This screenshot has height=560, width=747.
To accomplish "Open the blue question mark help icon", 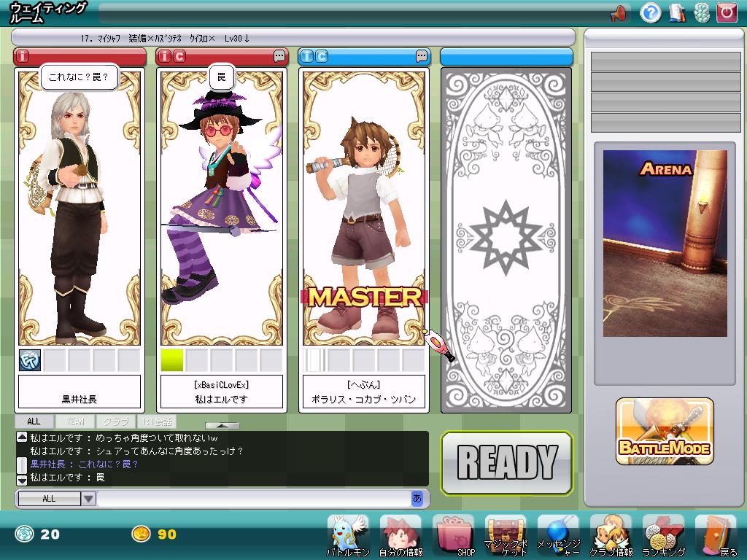I will (x=651, y=12).
